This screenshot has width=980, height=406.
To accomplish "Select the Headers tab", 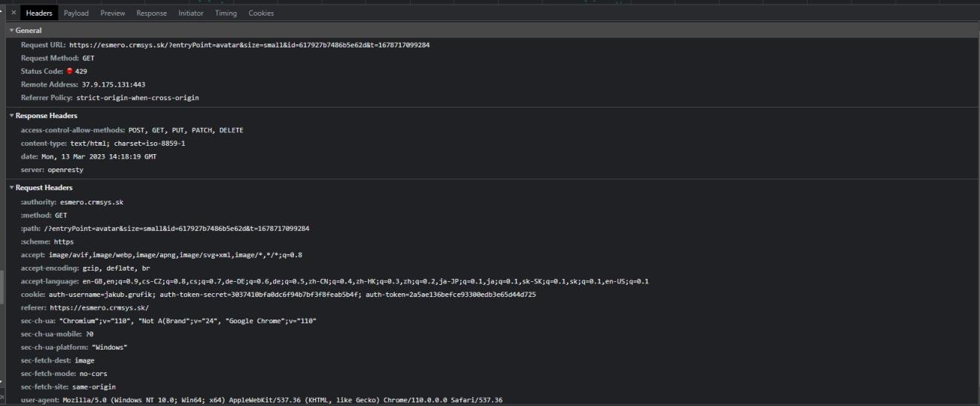I will pyautogui.click(x=39, y=14).
